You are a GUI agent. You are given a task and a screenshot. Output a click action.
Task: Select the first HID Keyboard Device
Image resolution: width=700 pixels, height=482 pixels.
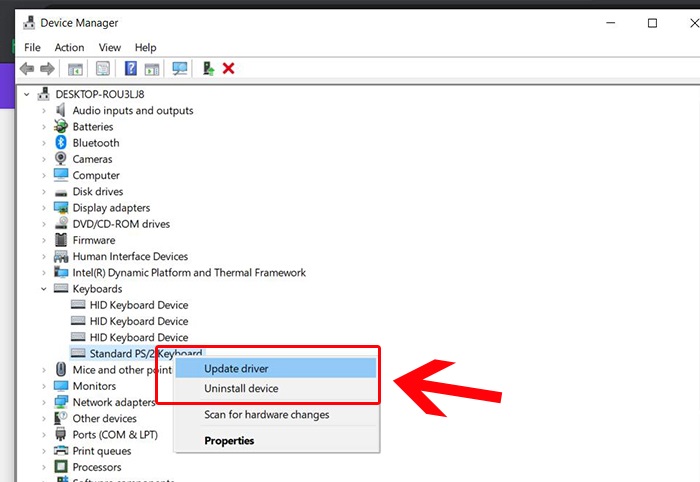click(138, 305)
